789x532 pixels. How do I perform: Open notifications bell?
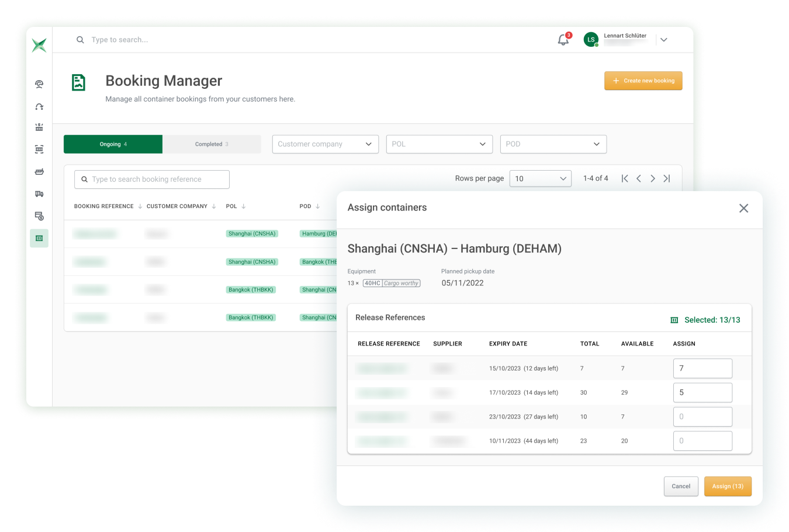[563, 40]
